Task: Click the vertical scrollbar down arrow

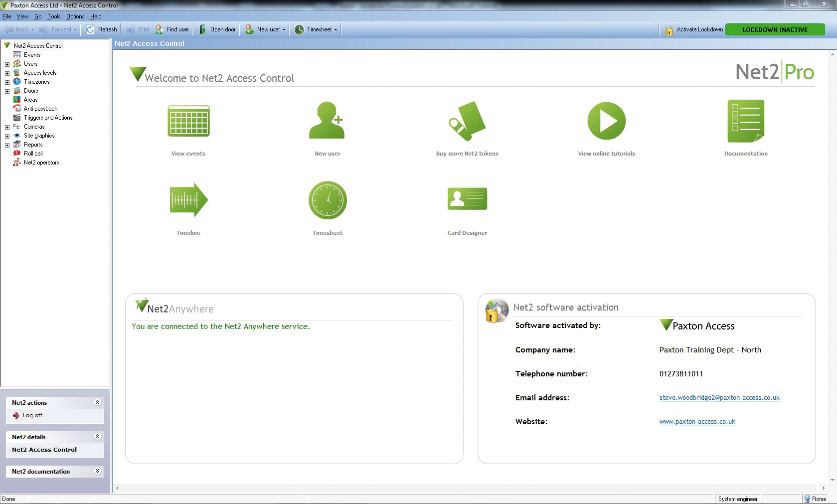Action: 833,481
